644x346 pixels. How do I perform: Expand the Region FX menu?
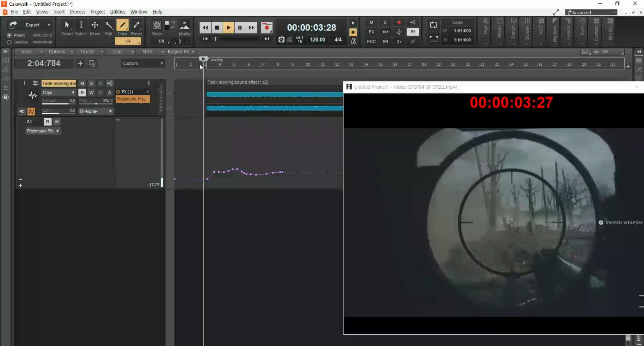(181, 52)
